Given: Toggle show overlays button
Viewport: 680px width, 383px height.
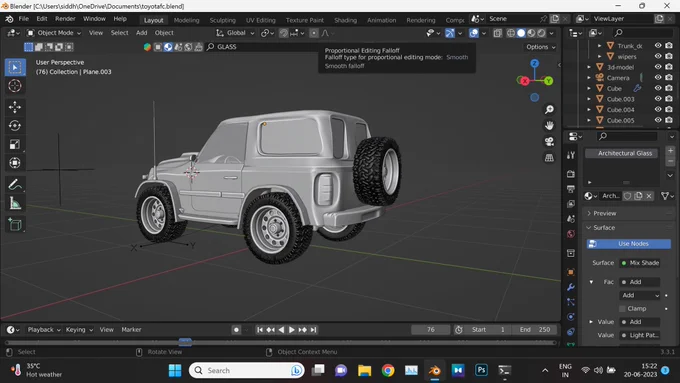Looking at the screenshot, I should point(474,33).
